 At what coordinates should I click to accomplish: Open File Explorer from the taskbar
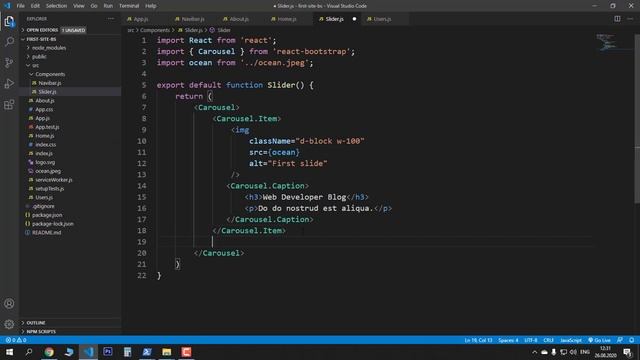(x=167, y=352)
